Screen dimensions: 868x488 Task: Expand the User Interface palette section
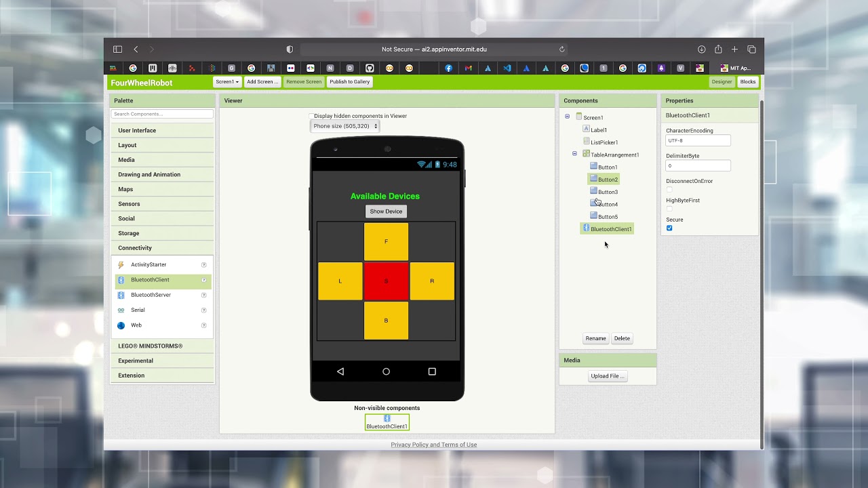(162, 130)
